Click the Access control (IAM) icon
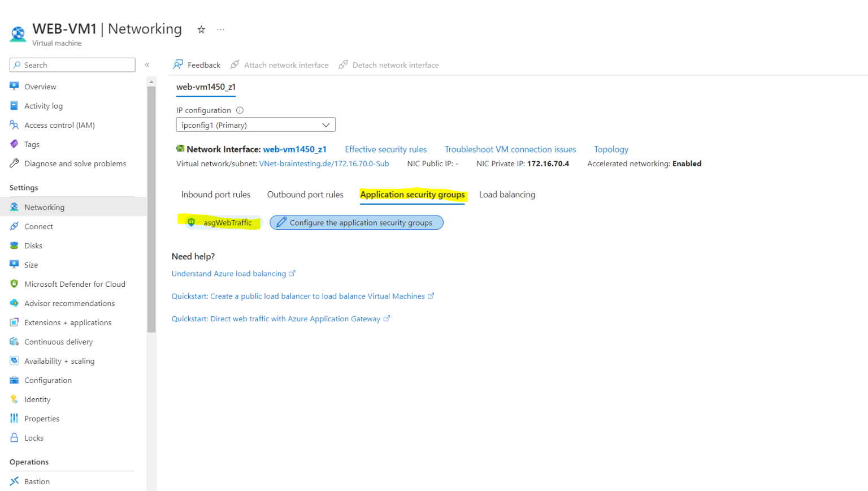 click(x=14, y=125)
